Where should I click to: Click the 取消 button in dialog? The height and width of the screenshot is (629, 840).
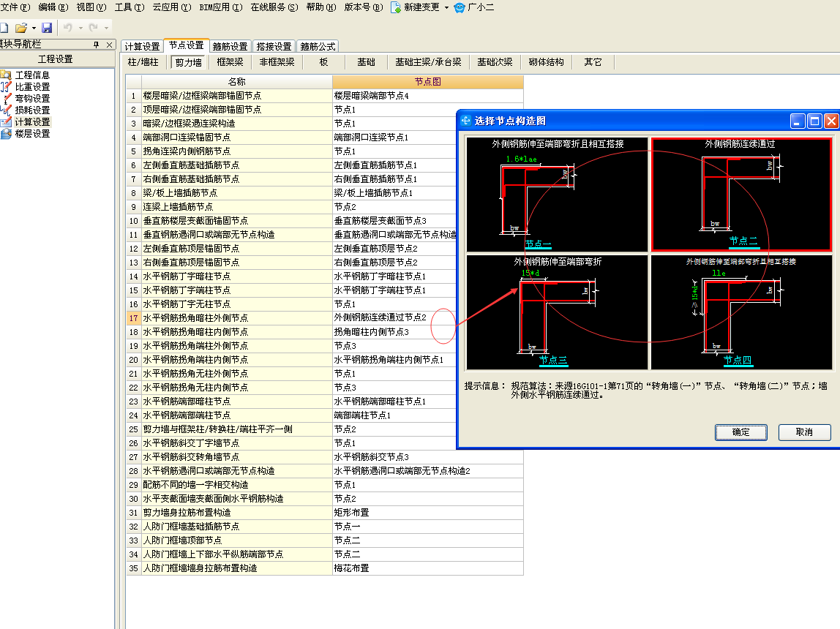tap(805, 432)
